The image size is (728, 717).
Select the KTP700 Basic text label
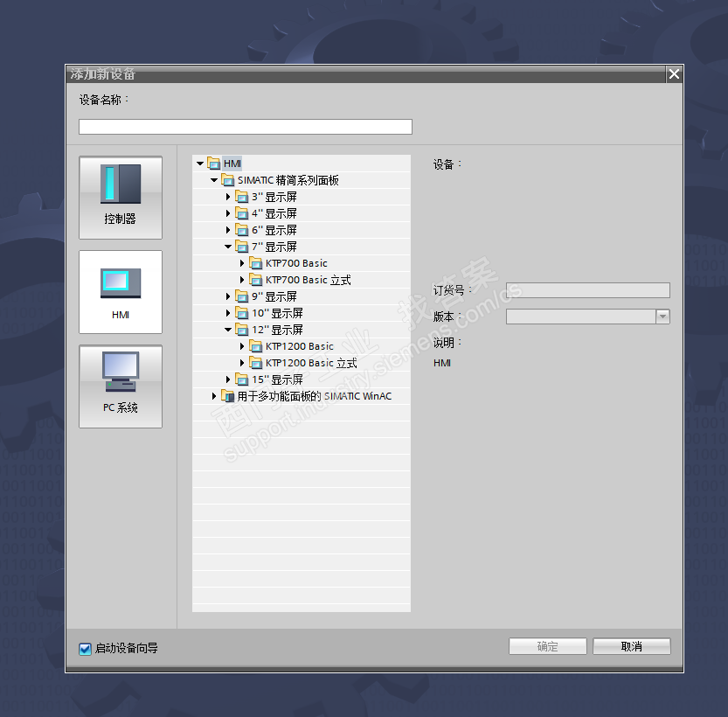click(x=296, y=263)
